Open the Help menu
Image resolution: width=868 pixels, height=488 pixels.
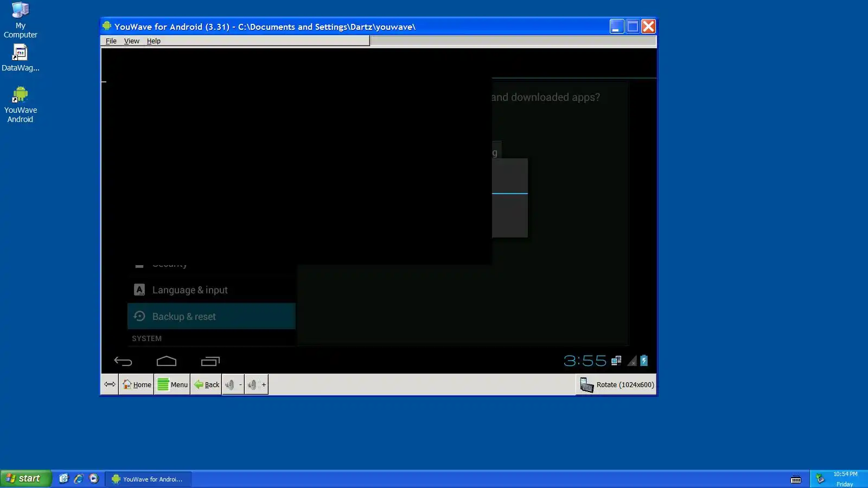154,41
